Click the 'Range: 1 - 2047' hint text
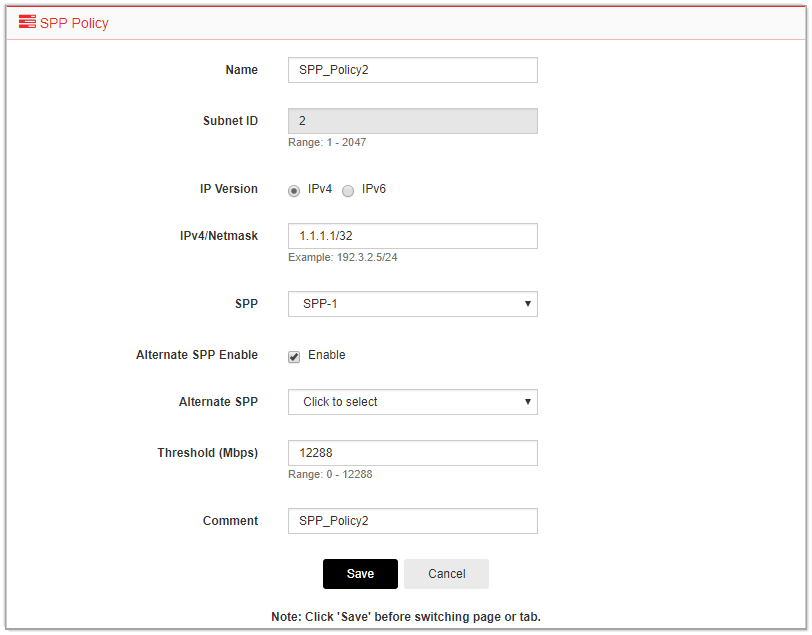812x635 pixels. pos(327,142)
